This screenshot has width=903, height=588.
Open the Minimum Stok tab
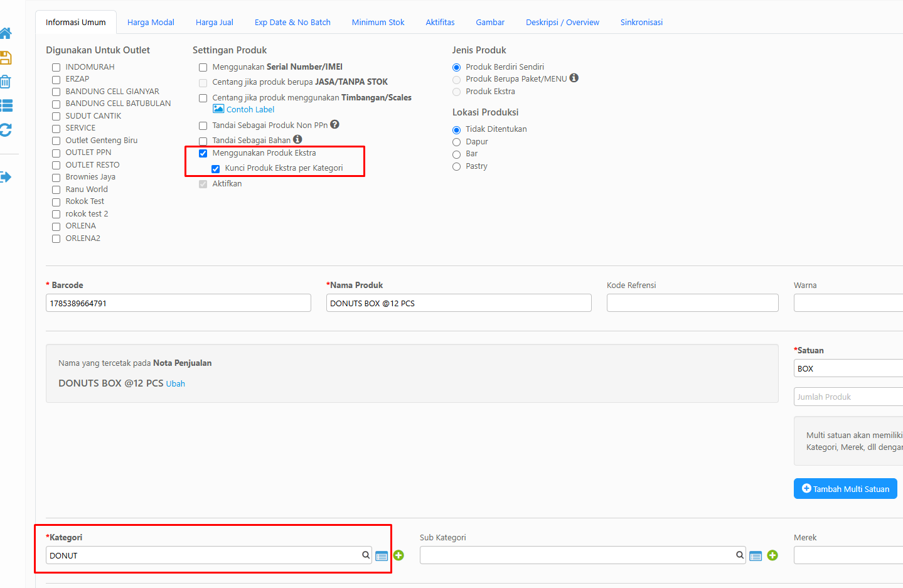[x=378, y=22]
